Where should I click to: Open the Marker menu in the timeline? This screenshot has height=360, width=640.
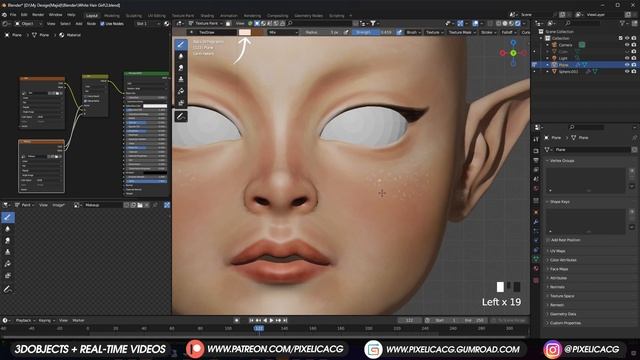[x=78, y=320]
